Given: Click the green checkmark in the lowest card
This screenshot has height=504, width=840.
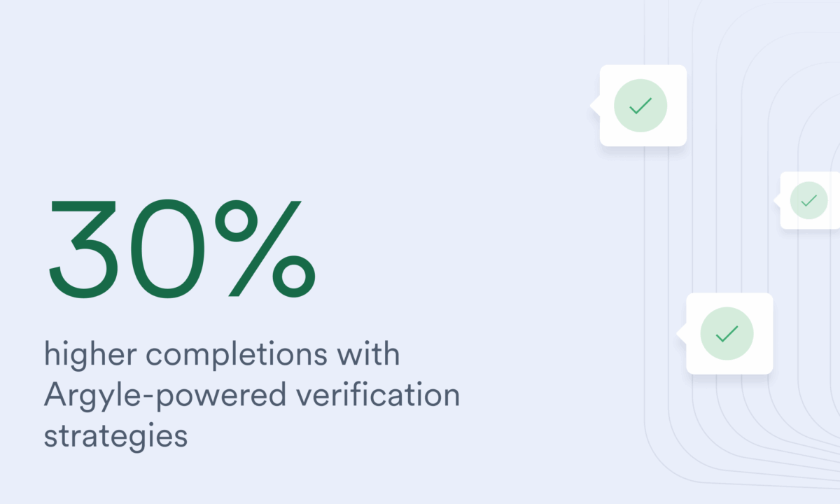Looking at the screenshot, I should click(x=727, y=334).
